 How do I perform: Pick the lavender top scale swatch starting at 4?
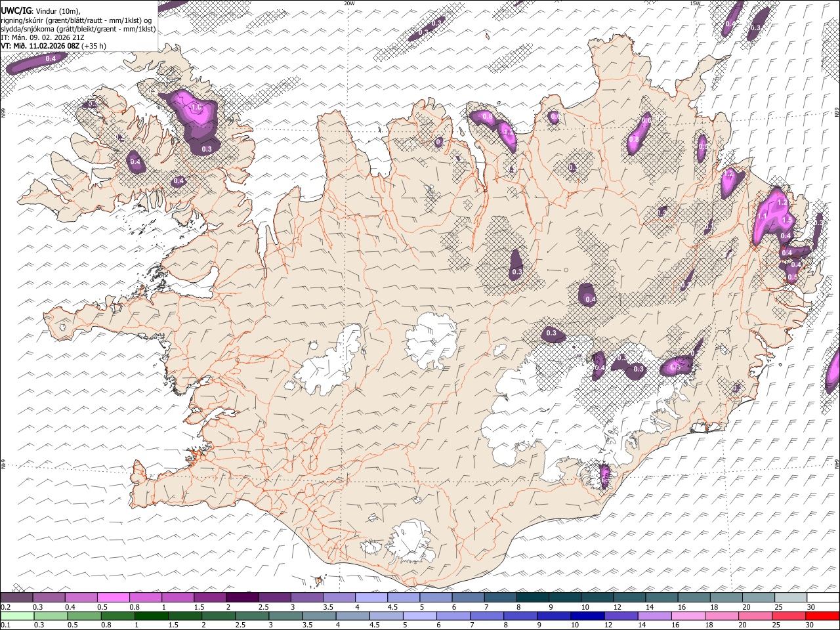coord(371,597)
